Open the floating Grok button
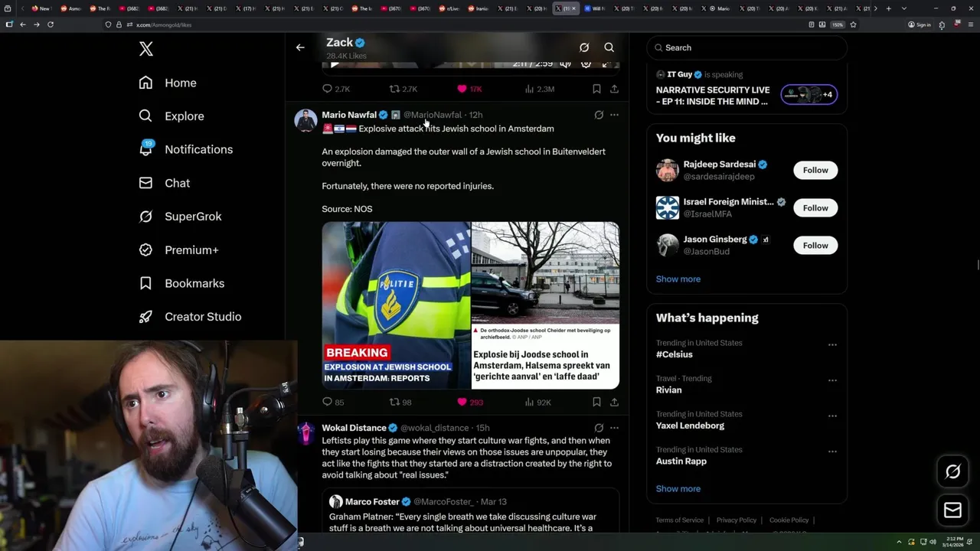Viewport: 980px width, 551px height. pyautogui.click(x=952, y=472)
